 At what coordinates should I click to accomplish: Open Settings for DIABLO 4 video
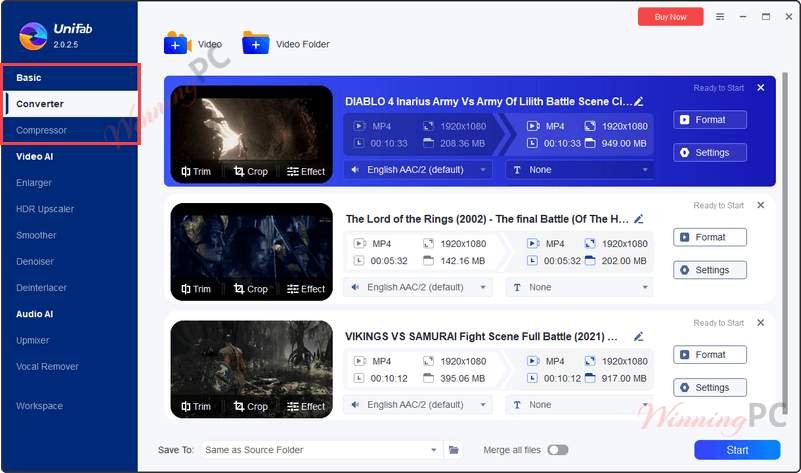[x=710, y=153]
